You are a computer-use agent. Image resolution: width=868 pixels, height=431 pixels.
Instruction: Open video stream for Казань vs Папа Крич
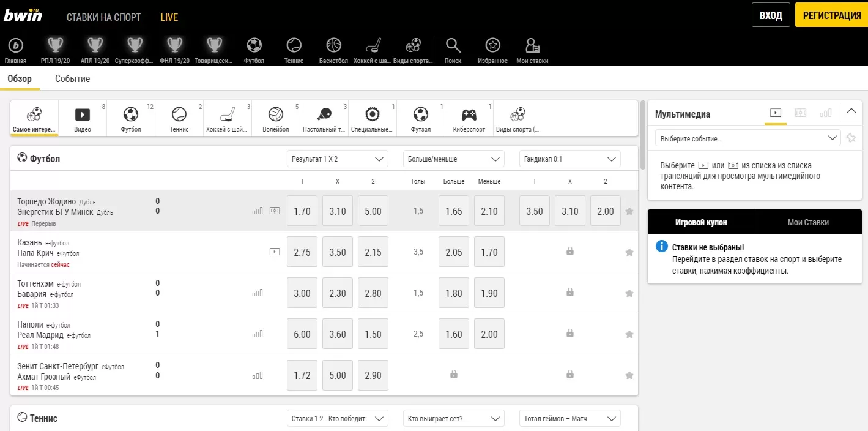point(275,252)
